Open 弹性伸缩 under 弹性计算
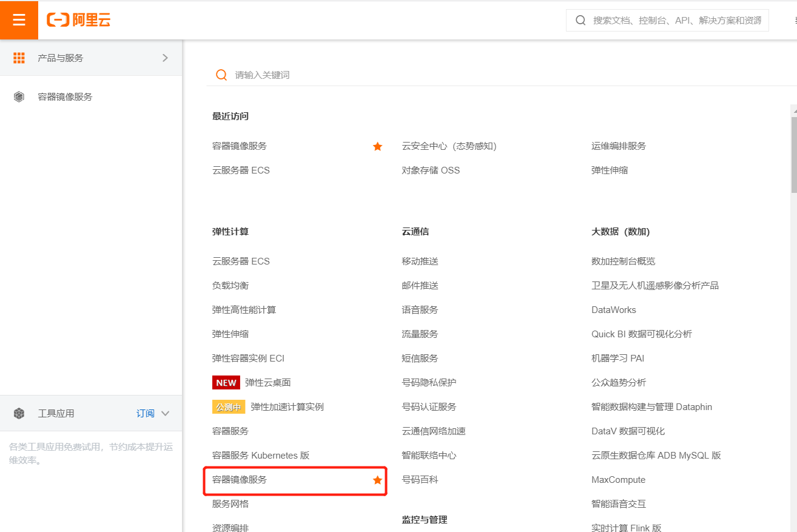The width and height of the screenshot is (797, 532). coord(230,334)
